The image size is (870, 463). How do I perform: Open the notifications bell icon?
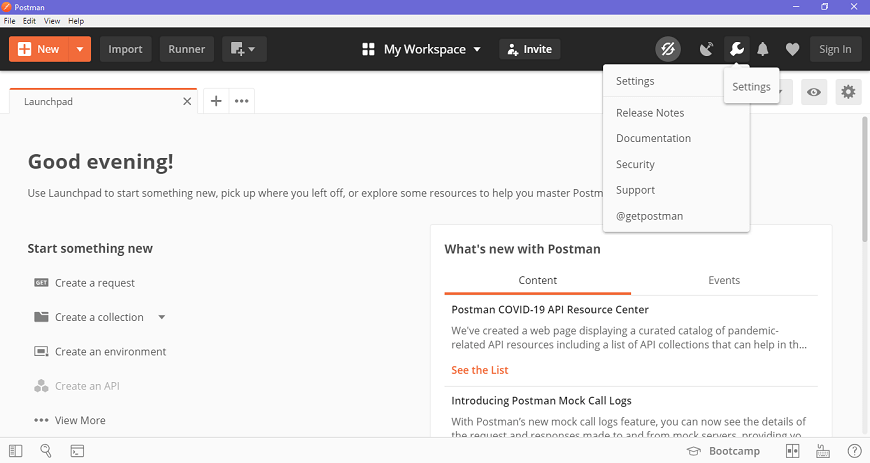coord(763,49)
